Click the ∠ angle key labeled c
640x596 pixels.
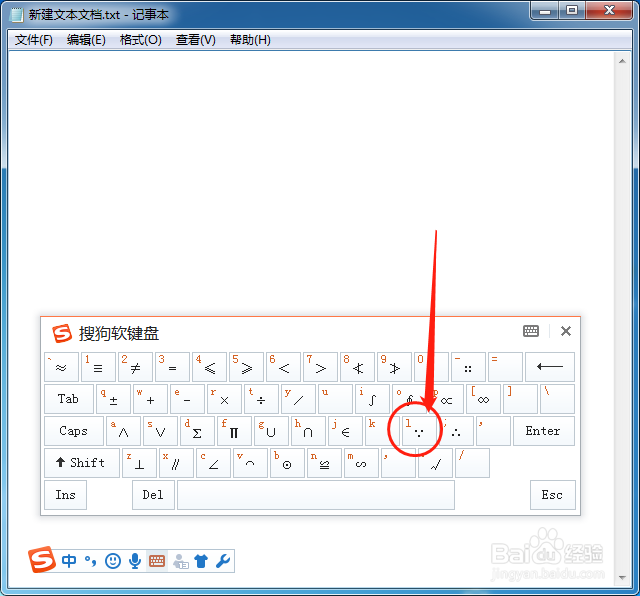[213, 463]
